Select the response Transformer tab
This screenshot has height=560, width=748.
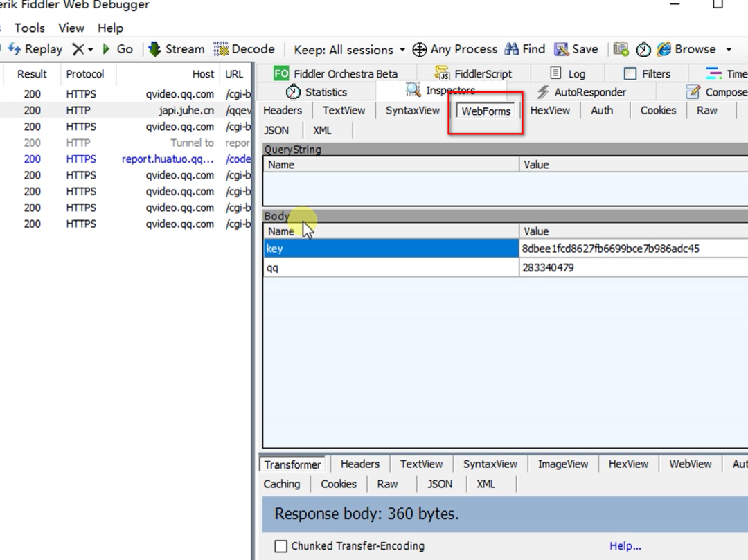click(x=292, y=464)
